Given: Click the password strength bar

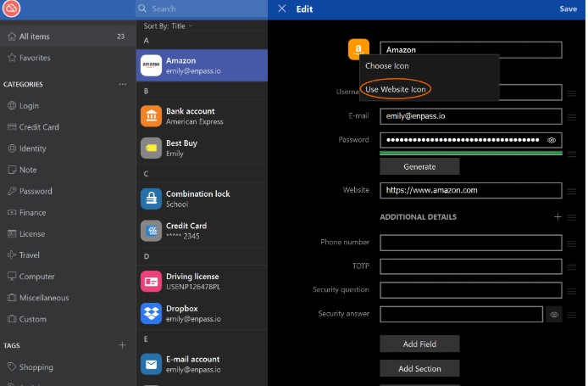Looking at the screenshot, I should [470, 154].
